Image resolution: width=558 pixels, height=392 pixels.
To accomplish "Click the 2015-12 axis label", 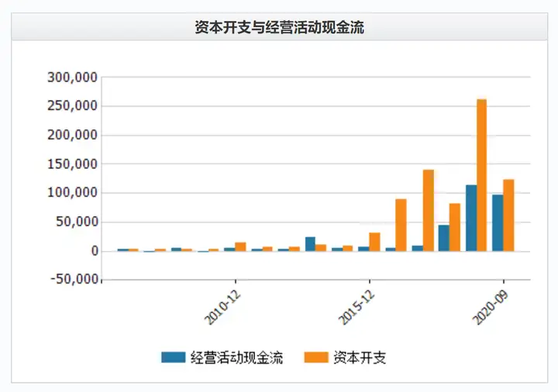I will point(356,308).
